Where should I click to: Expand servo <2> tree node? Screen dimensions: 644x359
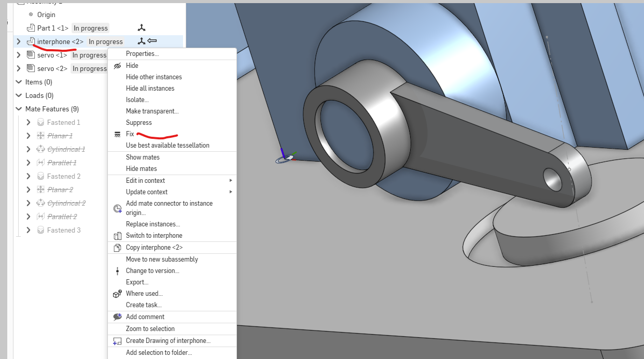pos(19,68)
